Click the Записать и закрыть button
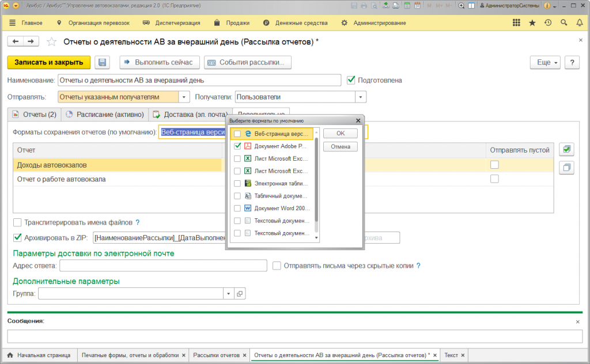This screenshot has height=364, width=590. 48,62
